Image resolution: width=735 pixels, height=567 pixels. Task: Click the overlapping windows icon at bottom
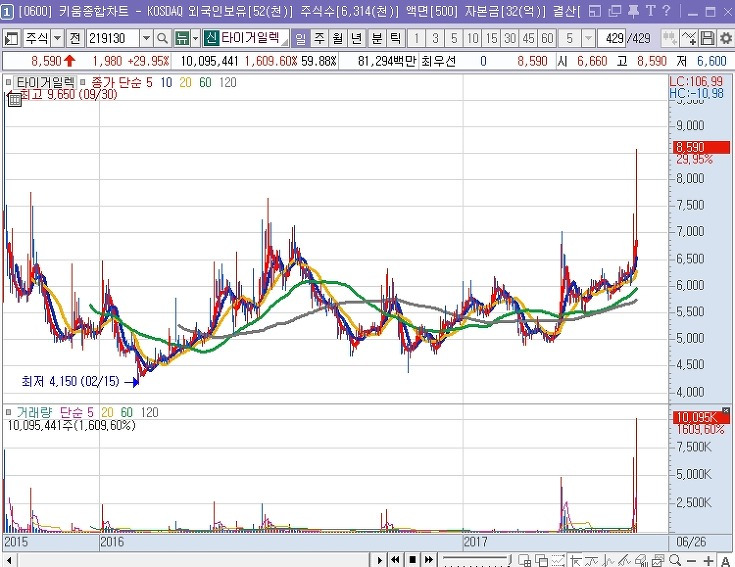click(x=542, y=560)
